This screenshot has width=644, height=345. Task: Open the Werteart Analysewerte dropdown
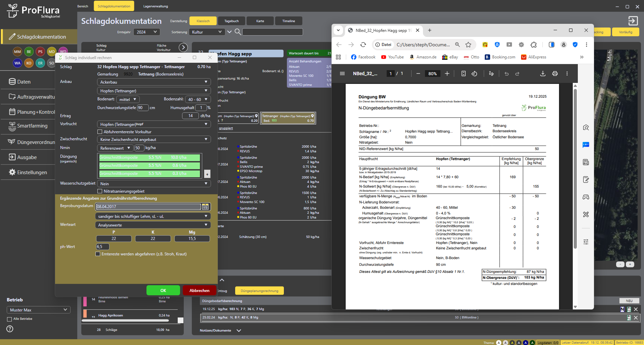point(153,225)
